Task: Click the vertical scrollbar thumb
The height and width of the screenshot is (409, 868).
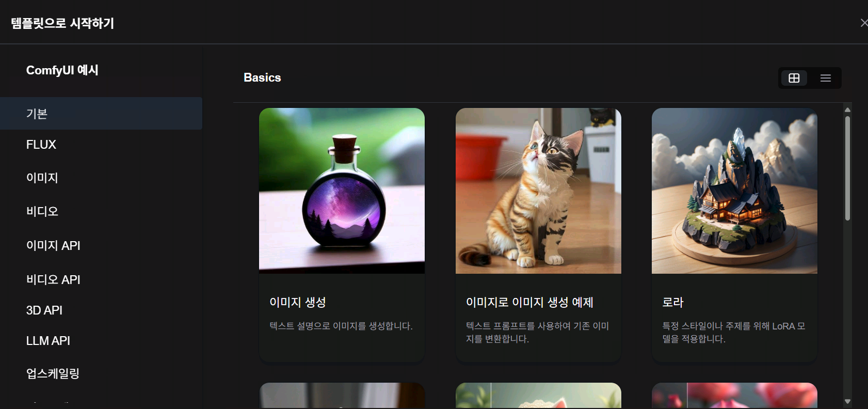Action: [x=847, y=168]
